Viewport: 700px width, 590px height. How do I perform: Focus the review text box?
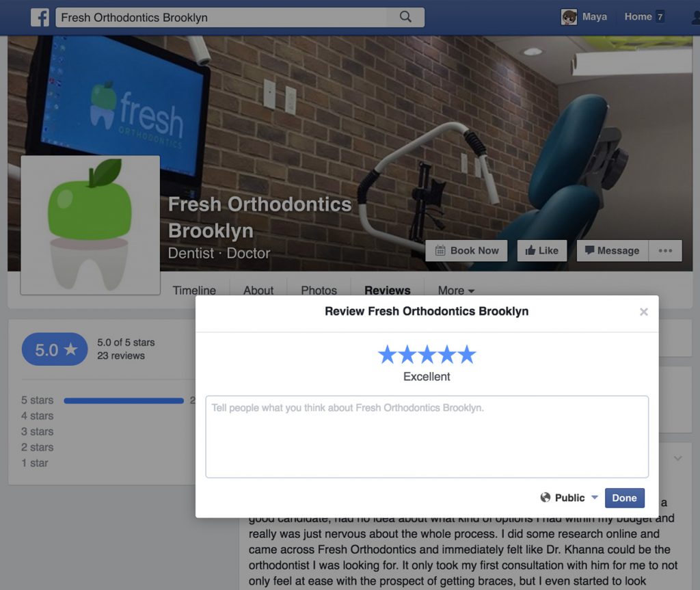tap(427, 437)
